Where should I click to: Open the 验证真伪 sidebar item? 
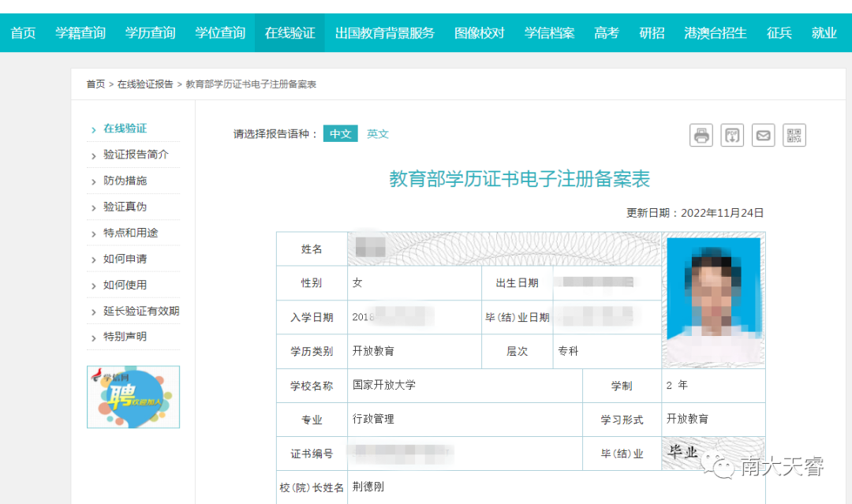coord(125,207)
